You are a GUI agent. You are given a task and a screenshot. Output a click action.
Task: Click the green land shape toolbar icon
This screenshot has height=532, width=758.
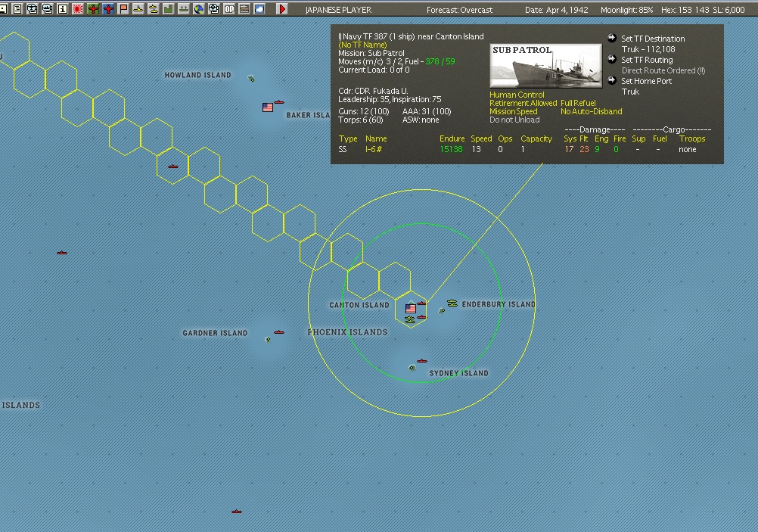[x=168, y=9]
